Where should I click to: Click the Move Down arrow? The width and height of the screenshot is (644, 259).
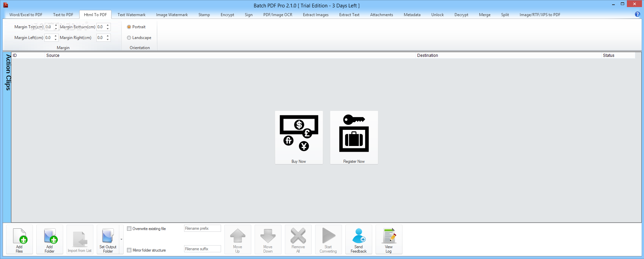click(x=268, y=236)
